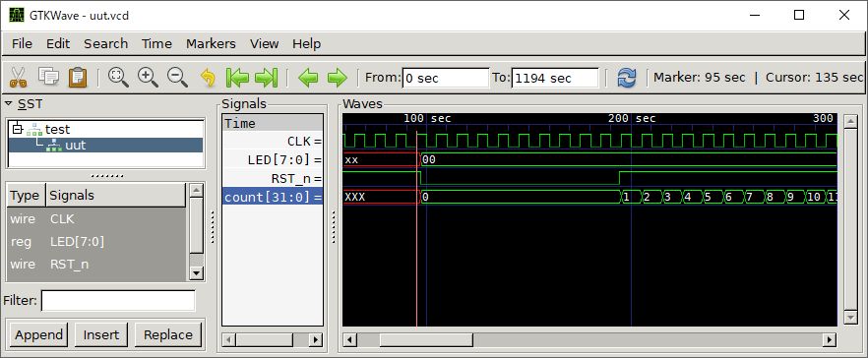Select the RST_n signal name row
The width and height of the screenshot is (868, 358).
[x=273, y=179]
